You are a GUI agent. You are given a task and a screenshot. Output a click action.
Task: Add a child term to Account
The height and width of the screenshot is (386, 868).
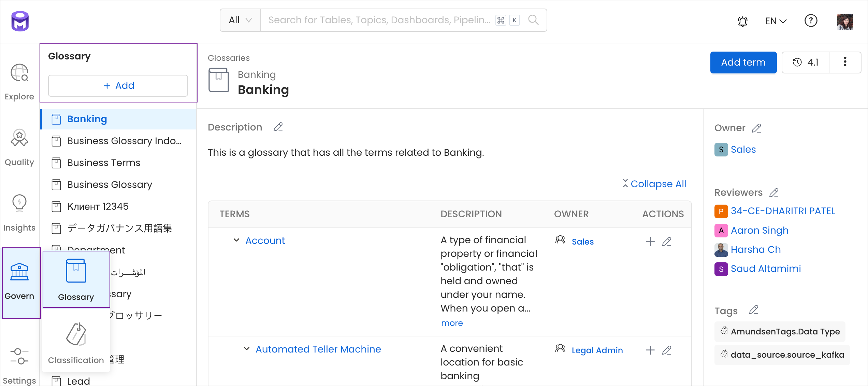(x=650, y=242)
